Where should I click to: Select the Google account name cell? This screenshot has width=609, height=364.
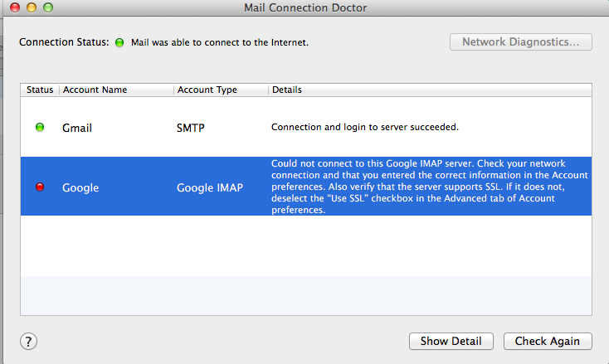click(80, 188)
